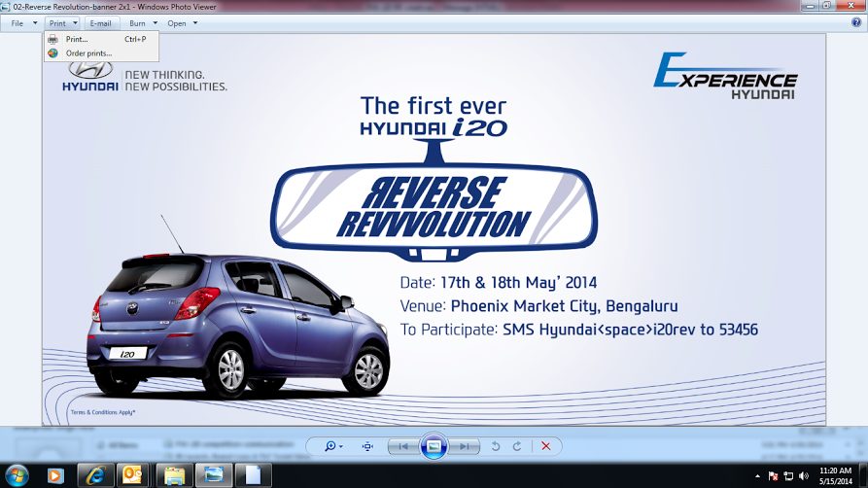The width and height of the screenshot is (868, 488).
Task: Open the Open dropdown menu
Action: (182, 22)
